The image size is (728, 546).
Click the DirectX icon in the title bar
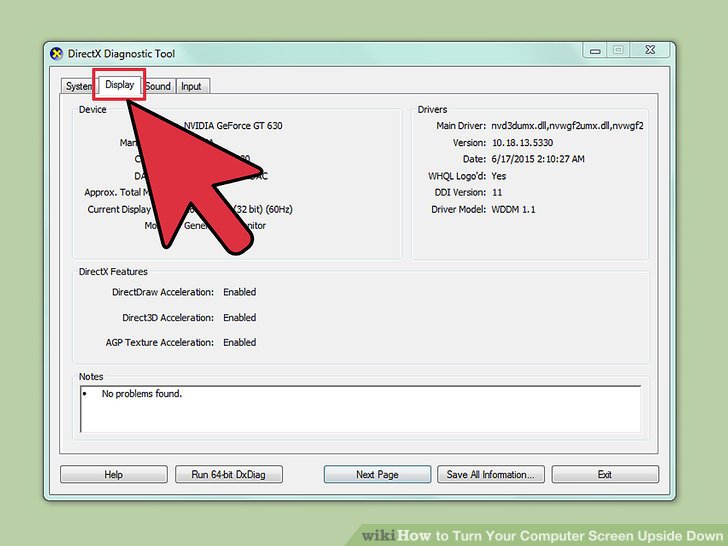click(56, 54)
